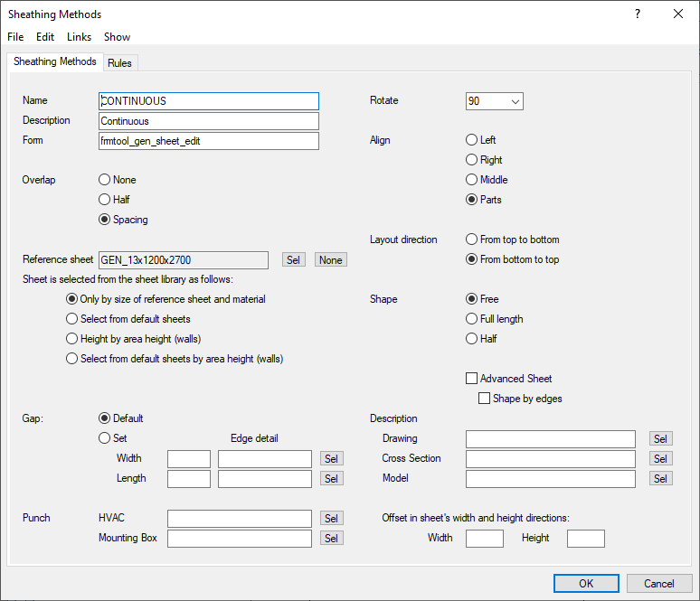Select From top to bottom layout direction
The image size is (700, 601).
pos(471,239)
